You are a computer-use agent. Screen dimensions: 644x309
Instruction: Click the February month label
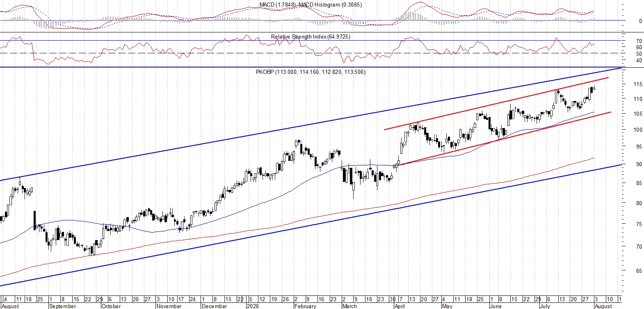305,306
